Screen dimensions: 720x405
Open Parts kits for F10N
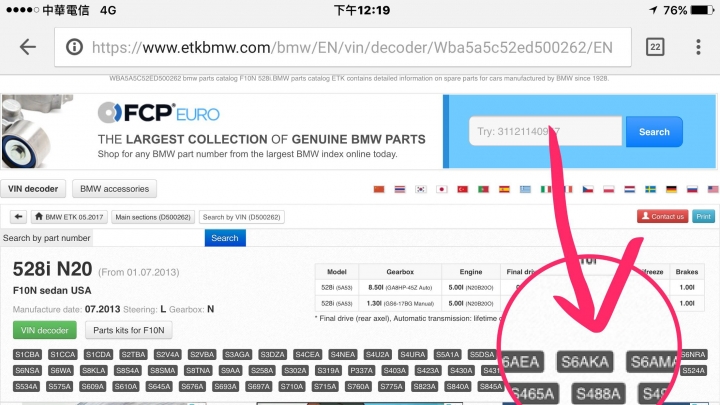pyautogui.click(x=129, y=330)
